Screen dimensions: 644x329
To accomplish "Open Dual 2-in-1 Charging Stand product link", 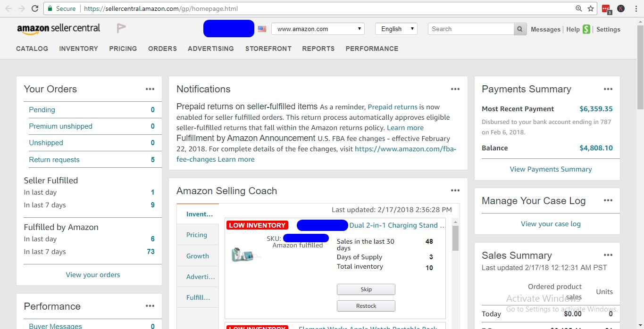I will (397, 225).
